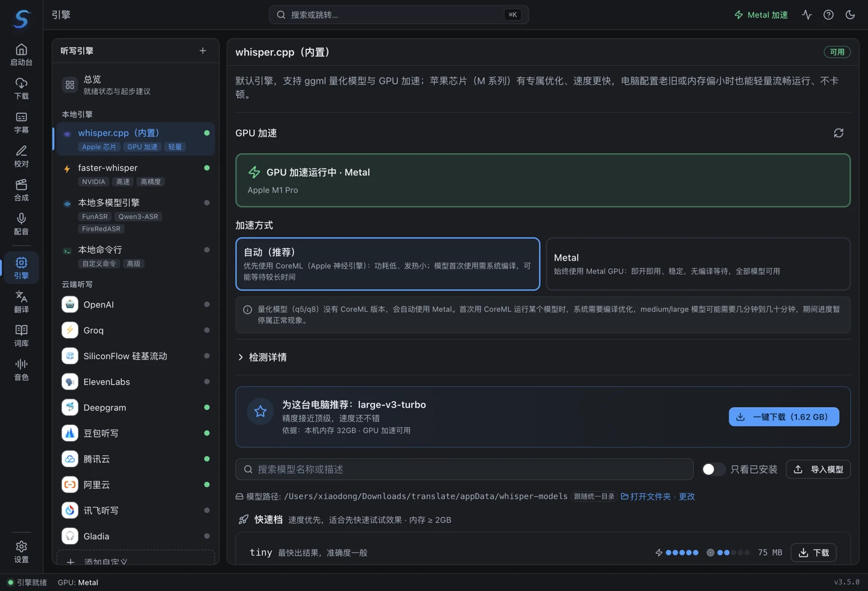Click the v3.5.0 version label
This screenshot has height=591, width=868.
coord(846,582)
